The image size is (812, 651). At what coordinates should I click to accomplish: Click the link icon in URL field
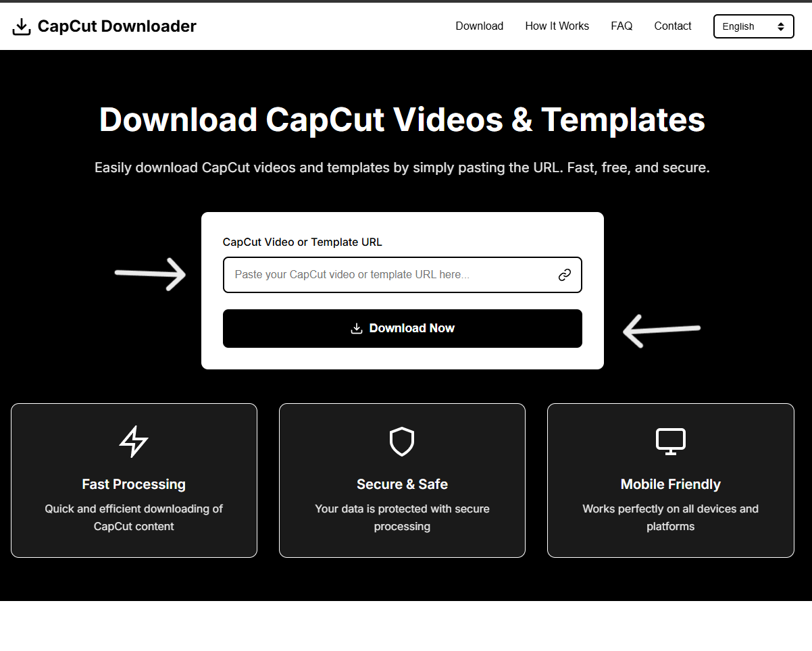[x=565, y=275]
